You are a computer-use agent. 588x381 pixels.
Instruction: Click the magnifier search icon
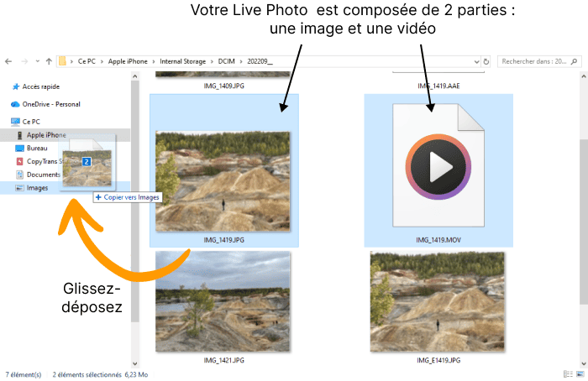pos(574,61)
